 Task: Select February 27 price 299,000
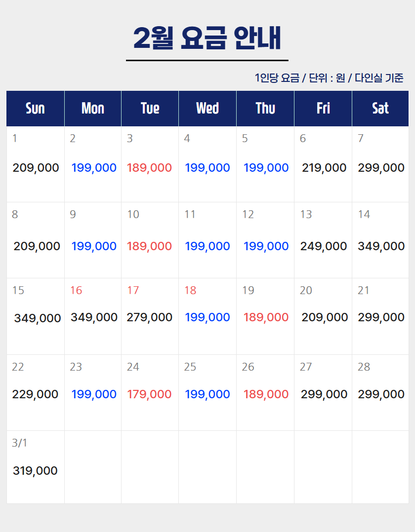tap(324, 394)
